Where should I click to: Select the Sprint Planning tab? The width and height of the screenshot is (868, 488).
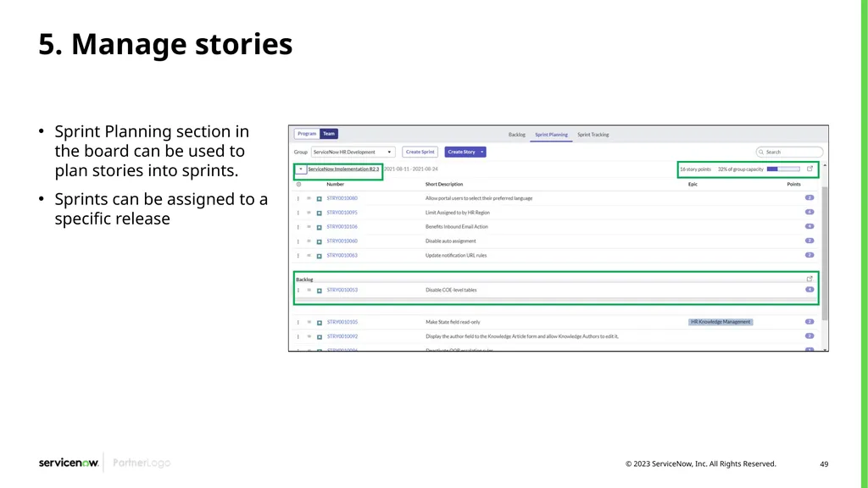551,135
